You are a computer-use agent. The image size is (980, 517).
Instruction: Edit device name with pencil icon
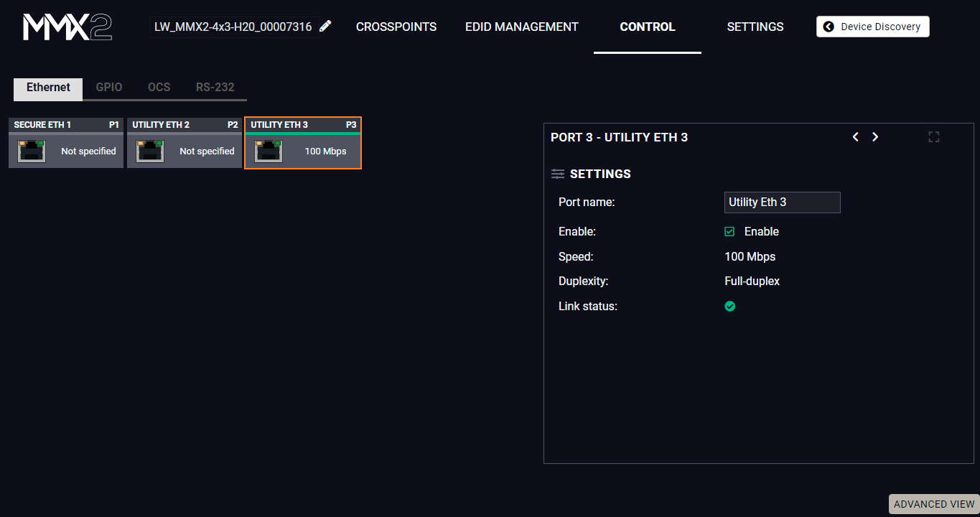click(325, 27)
